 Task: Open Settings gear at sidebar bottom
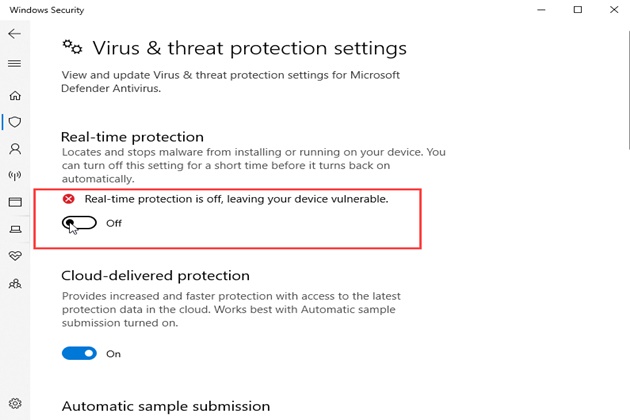click(x=15, y=403)
